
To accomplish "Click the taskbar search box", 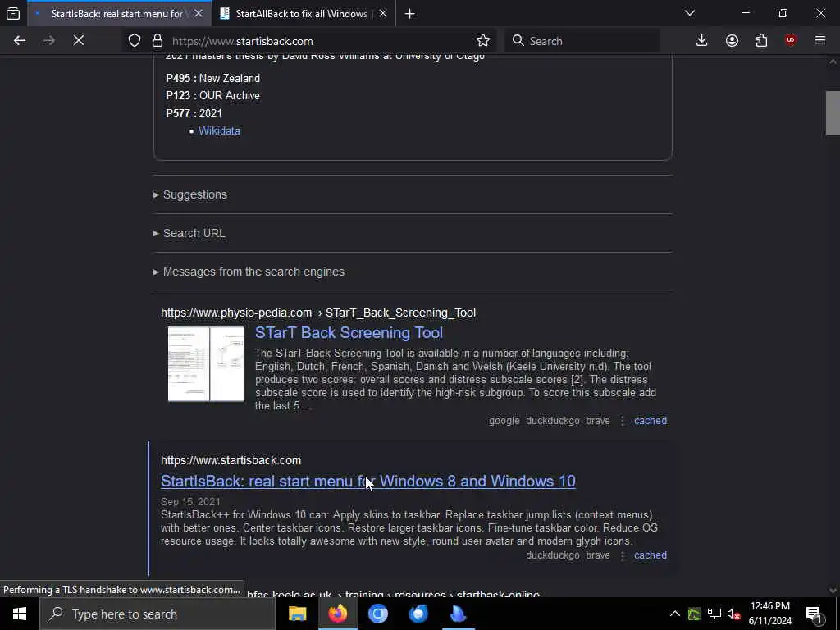I will point(157,614).
